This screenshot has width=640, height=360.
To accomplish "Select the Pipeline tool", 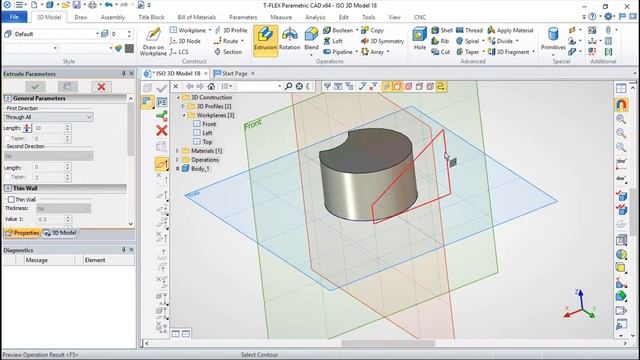I will 338,52.
